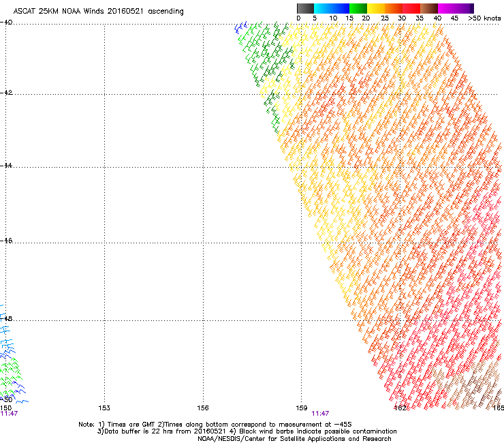Choose the dark purple 45–50 knots legend color

[464, 8]
